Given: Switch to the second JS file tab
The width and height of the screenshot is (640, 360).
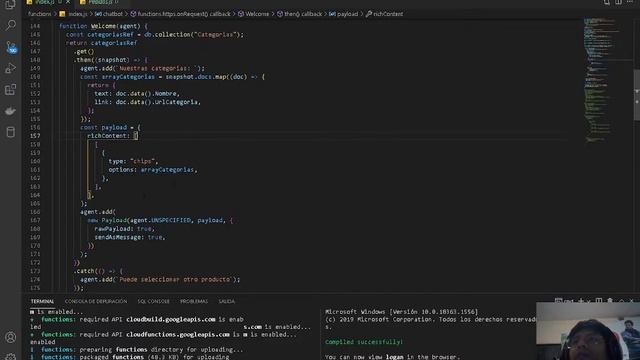Looking at the screenshot, I should pyautogui.click(x=100, y=2).
